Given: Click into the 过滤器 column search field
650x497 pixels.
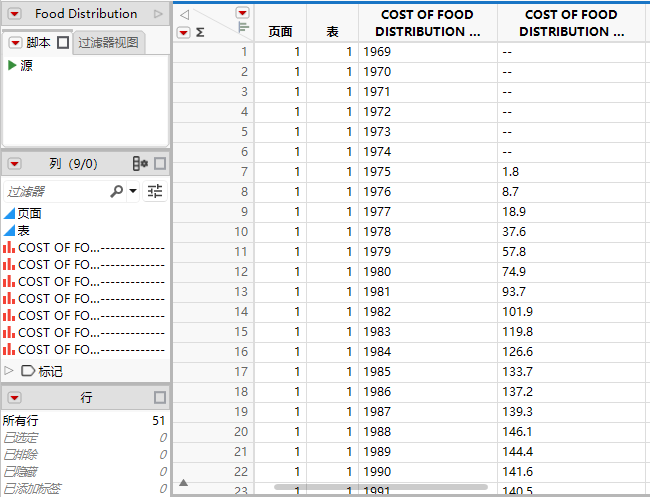Looking at the screenshot, I should point(56,192).
